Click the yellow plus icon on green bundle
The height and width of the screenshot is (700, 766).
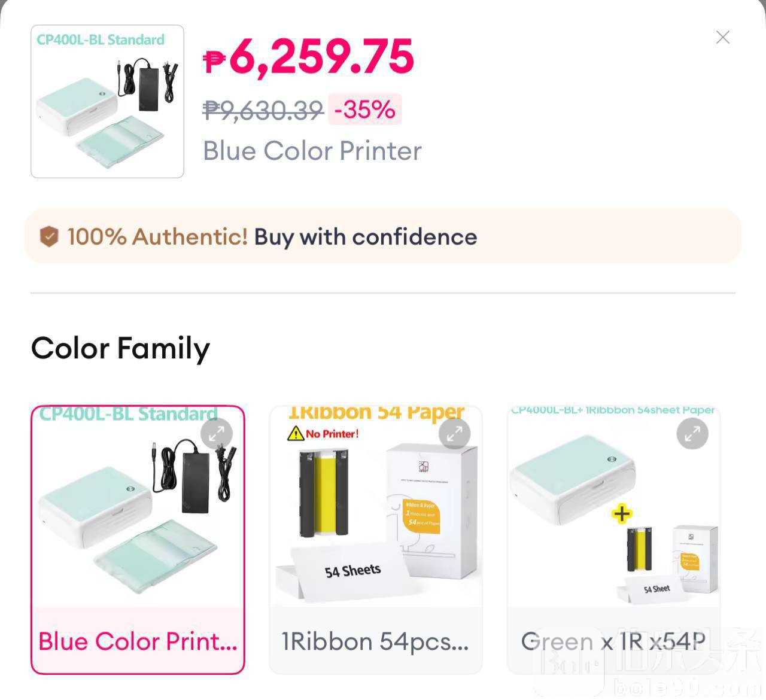622,513
